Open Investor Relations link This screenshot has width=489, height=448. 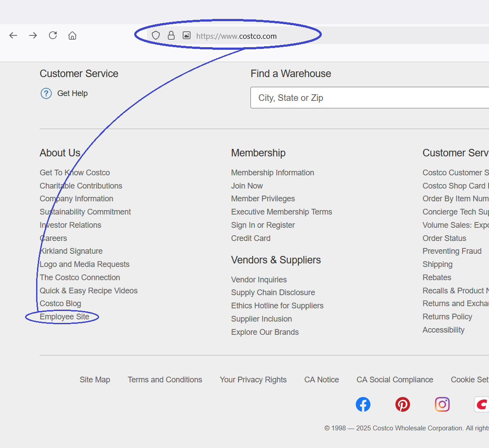pos(70,225)
